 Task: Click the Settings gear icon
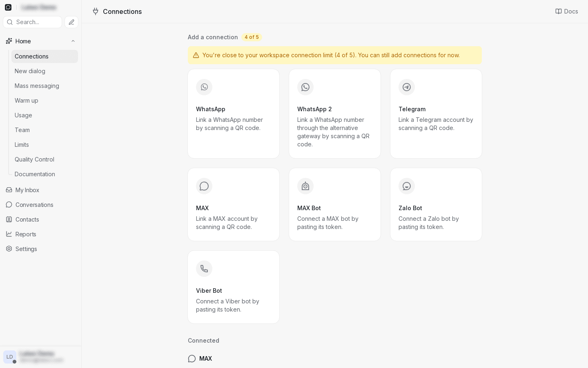9,249
